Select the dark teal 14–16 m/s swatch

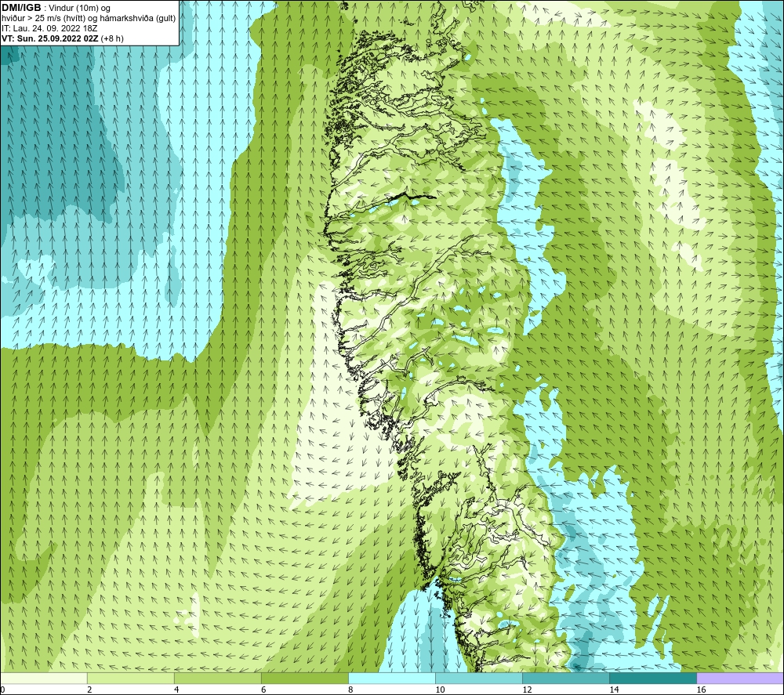[x=653, y=679]
